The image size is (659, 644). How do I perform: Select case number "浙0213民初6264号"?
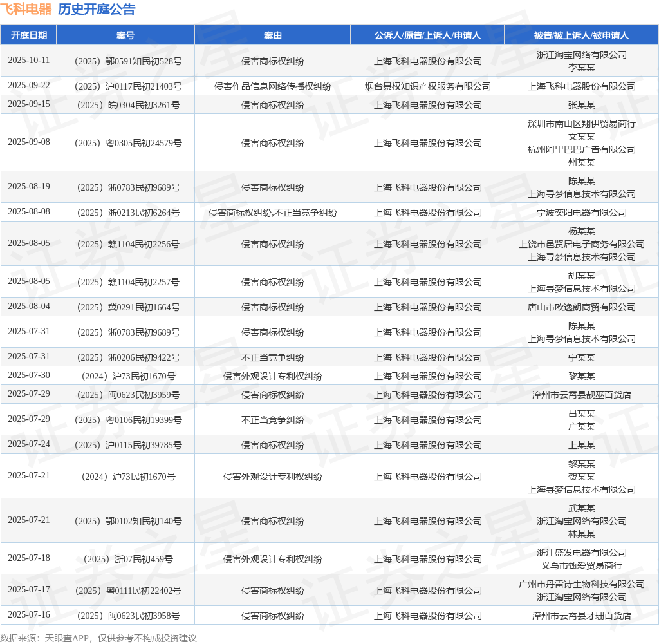point(128,213)
